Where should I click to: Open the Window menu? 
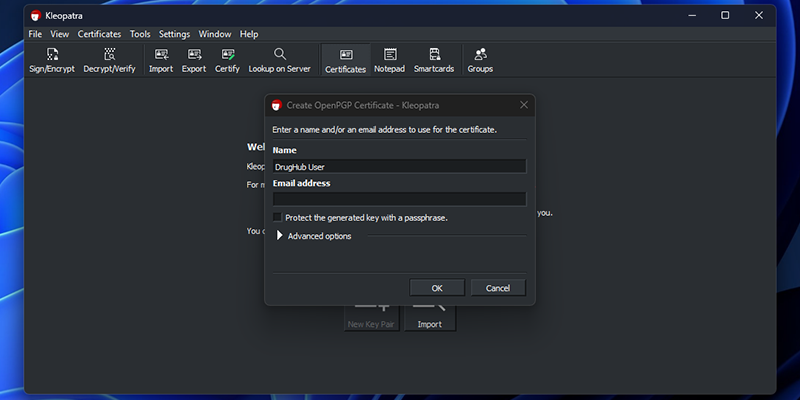215,34
